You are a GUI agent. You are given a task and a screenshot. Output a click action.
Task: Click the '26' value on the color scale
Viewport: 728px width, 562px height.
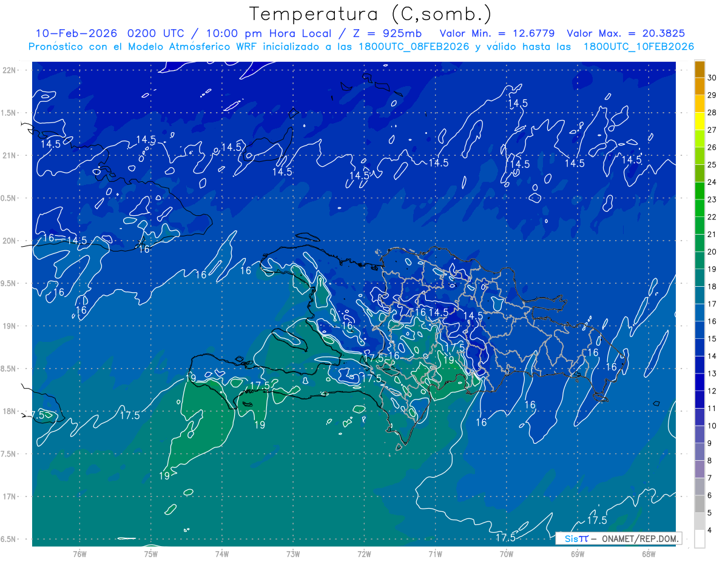(x=712, y=147)
